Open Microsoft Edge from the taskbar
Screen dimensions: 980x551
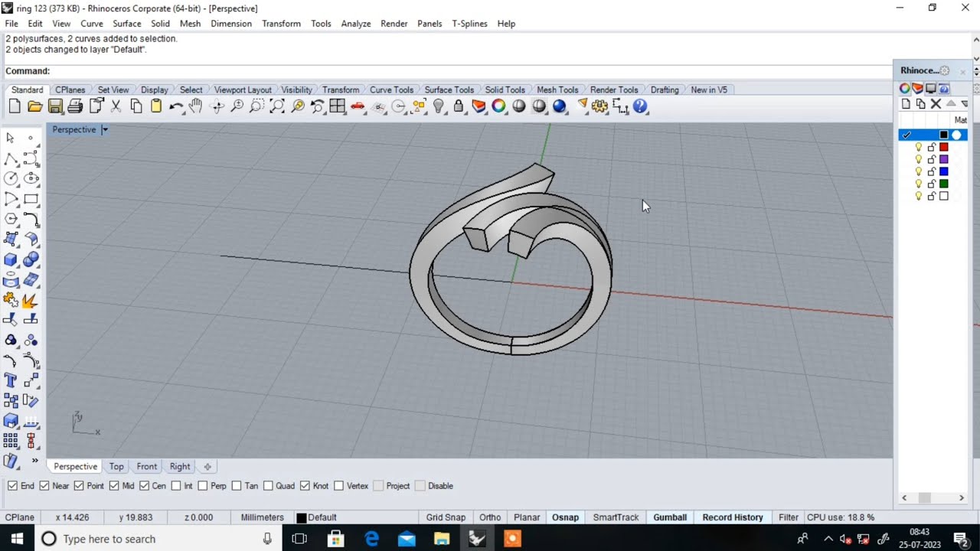(371, 539)
